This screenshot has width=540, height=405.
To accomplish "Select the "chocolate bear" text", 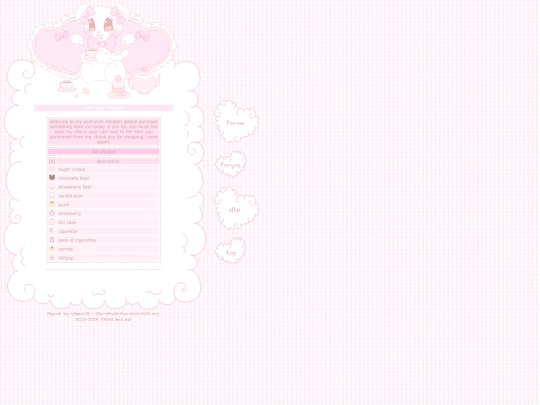I will 74,178.
